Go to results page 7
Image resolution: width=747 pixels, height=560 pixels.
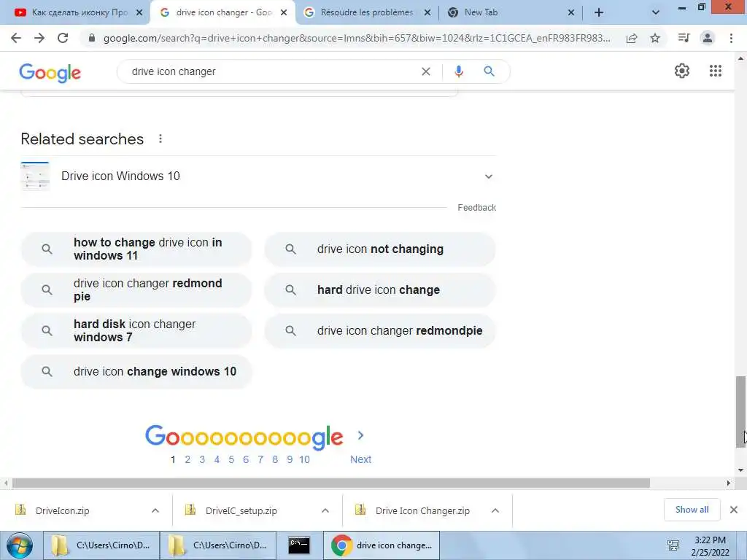click(260, 459)
